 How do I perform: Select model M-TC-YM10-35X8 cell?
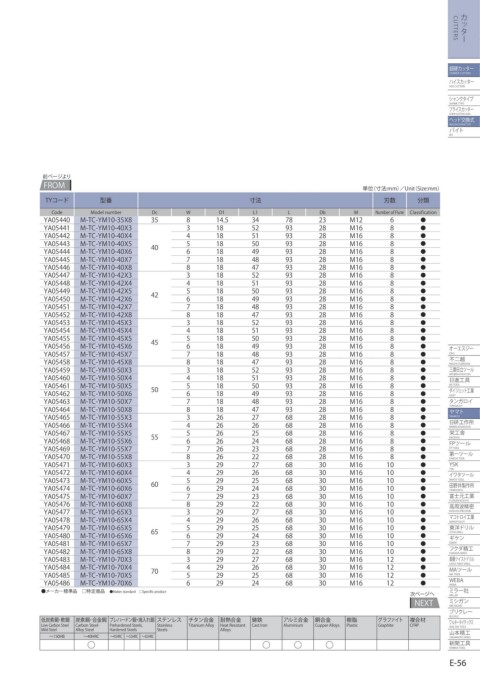pos(106,220)
